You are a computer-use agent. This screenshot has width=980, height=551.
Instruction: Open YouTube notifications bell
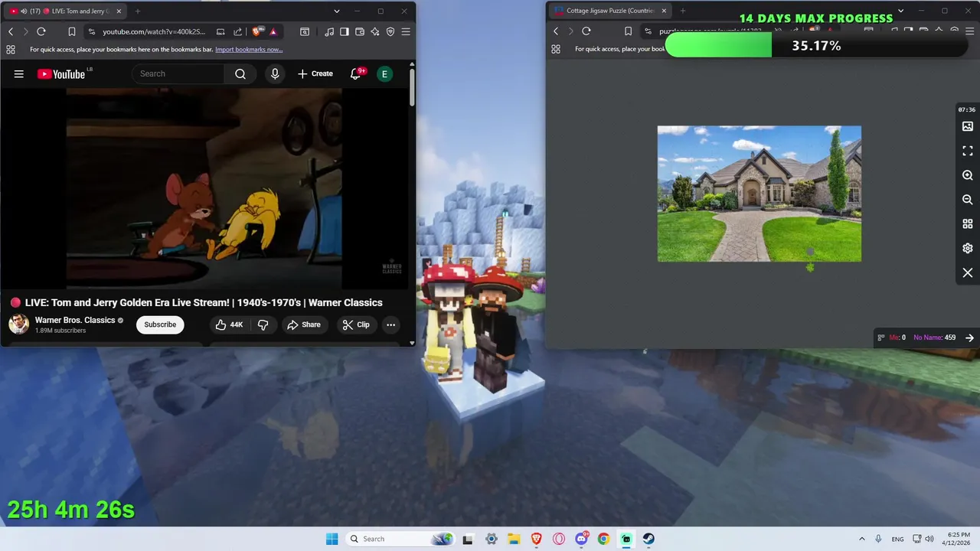point(356,73)
